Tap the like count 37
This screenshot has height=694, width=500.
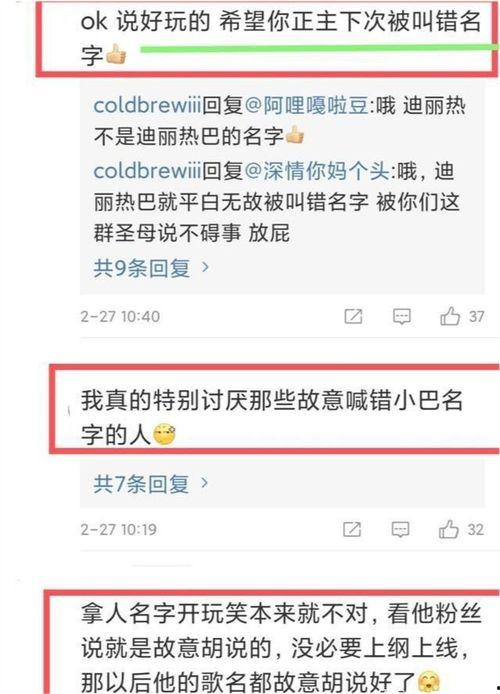(x=477, y=316)
